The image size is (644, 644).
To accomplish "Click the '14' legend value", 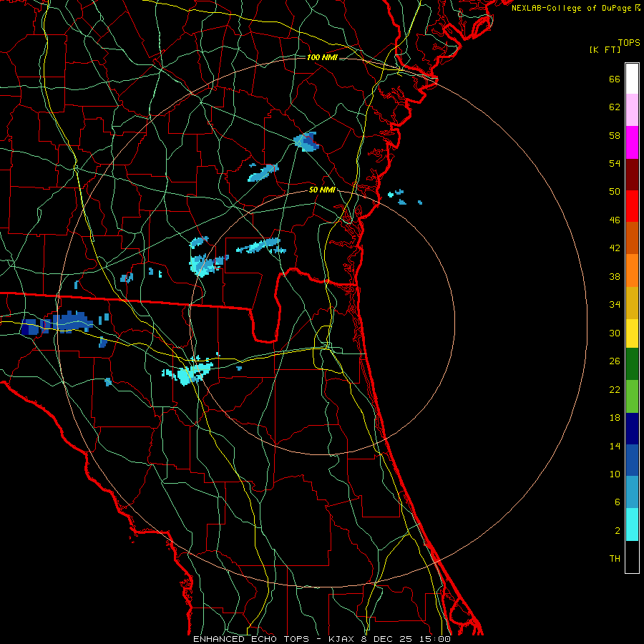I will [x=615, y=446].
